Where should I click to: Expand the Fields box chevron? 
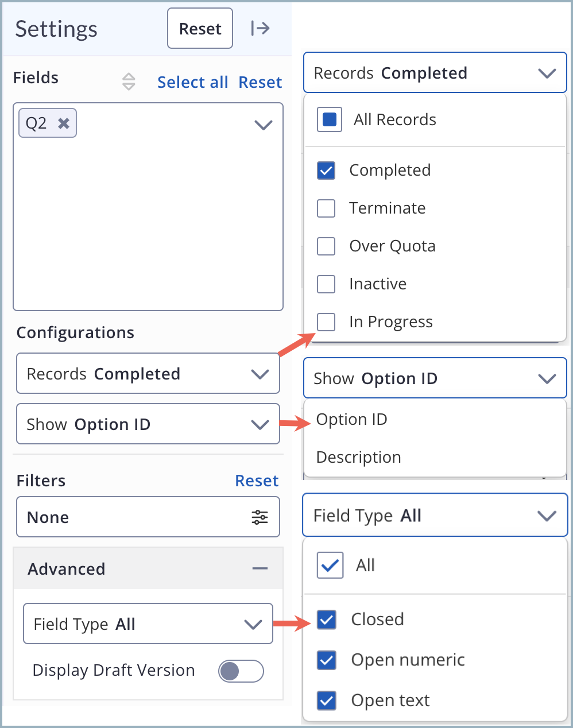click(263, 125)
